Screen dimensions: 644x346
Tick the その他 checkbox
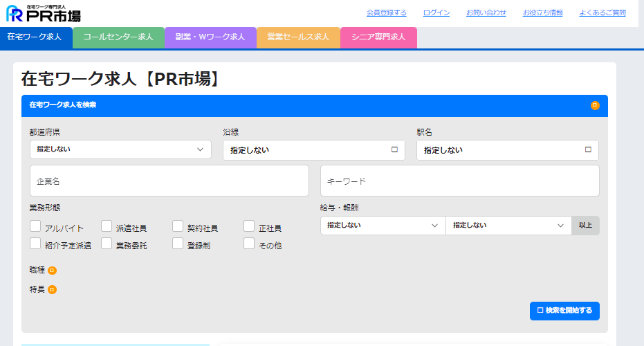pos(249,244)
